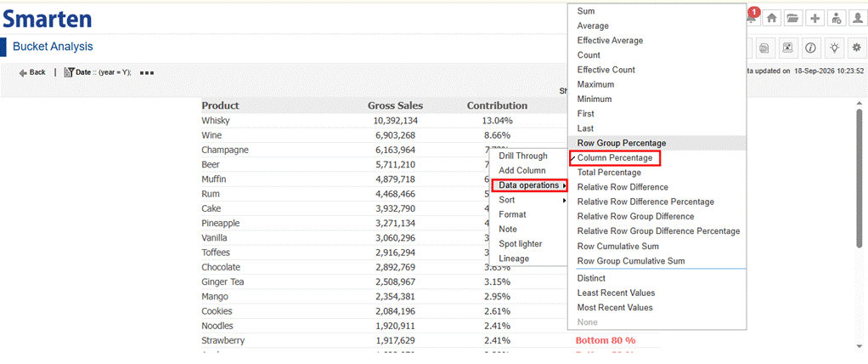This screenshot has width=868, height=364.
Task: Click the plus icon to create new
Action: pos(814,18)
